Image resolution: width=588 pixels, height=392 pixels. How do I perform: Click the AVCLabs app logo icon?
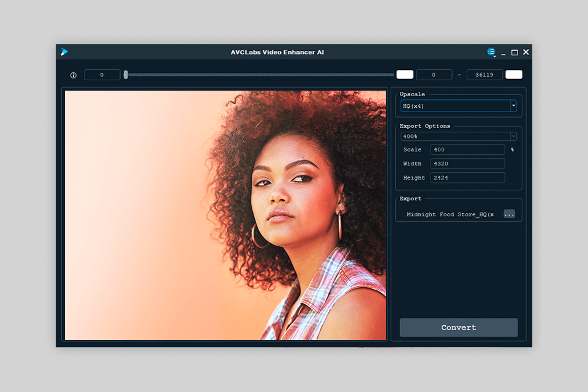coord(64,52)
